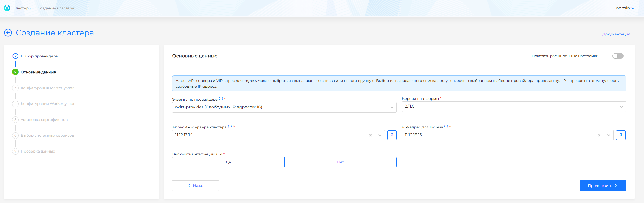Open the admin user menu

click(625, 8)
